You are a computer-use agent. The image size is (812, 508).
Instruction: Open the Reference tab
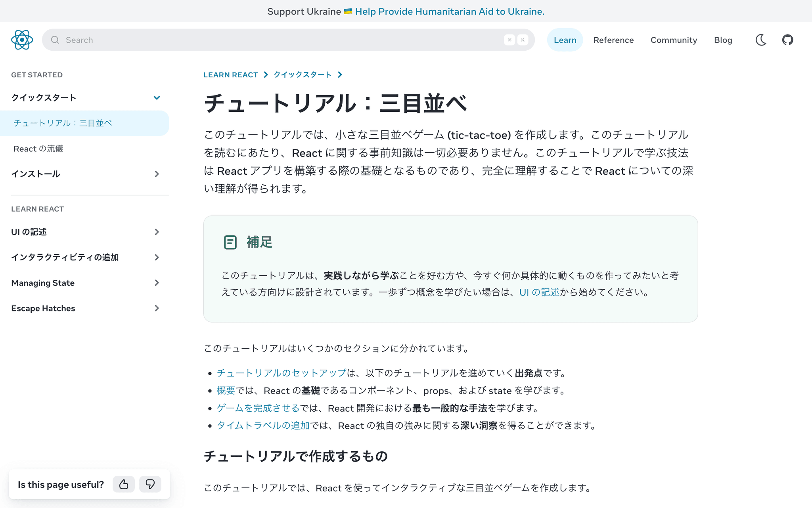pos(613,40)
